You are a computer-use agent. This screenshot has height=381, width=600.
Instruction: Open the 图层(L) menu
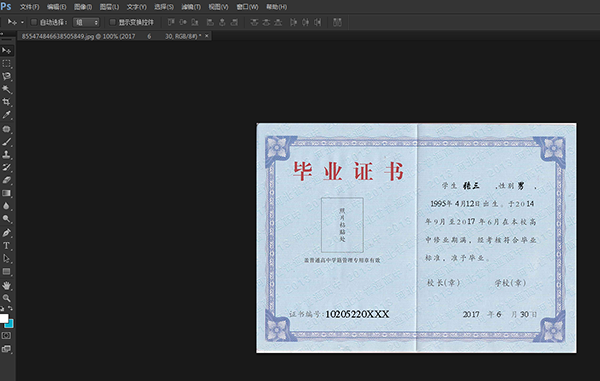coord(109,7)
